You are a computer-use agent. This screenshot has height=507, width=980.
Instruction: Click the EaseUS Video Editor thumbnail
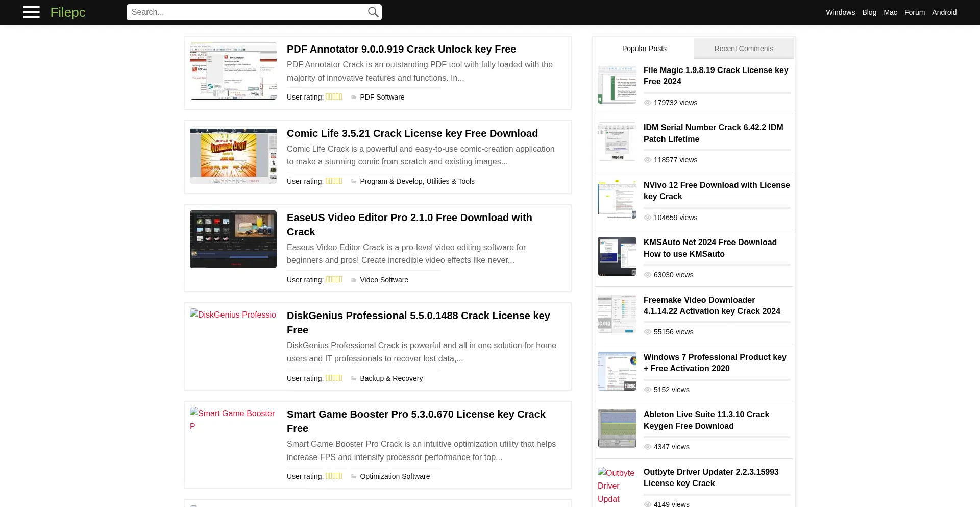(233, 239)
